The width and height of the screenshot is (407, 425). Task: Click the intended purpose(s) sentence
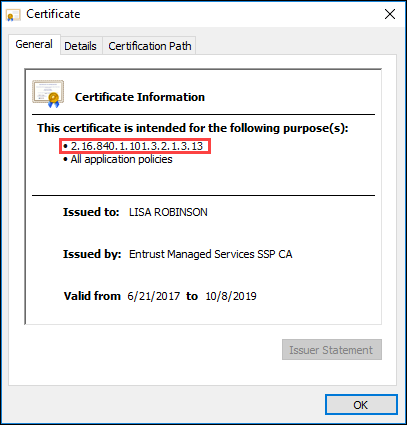click(193, 128)
